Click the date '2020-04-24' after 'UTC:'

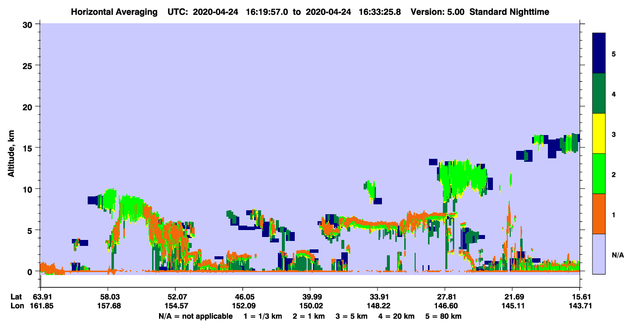coord(215,12)
